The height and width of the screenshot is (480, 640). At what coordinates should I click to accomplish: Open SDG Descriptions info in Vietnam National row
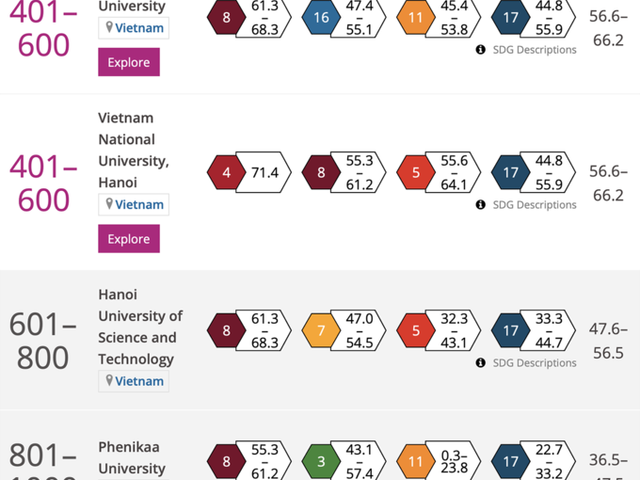(526, 205)
